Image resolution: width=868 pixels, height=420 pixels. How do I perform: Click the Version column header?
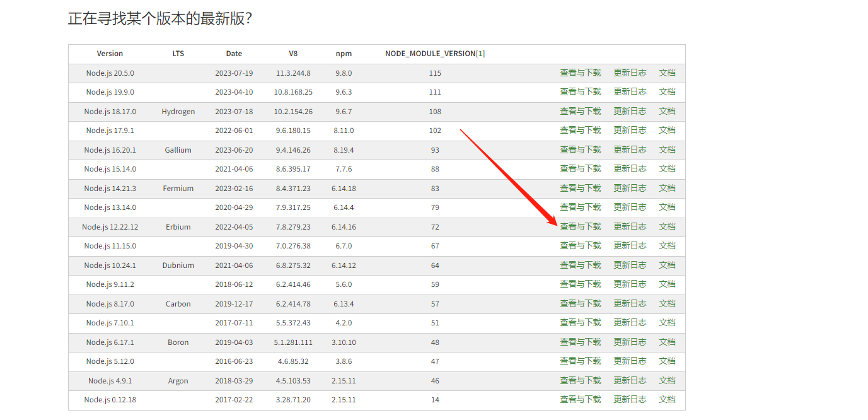pos(110,54)
